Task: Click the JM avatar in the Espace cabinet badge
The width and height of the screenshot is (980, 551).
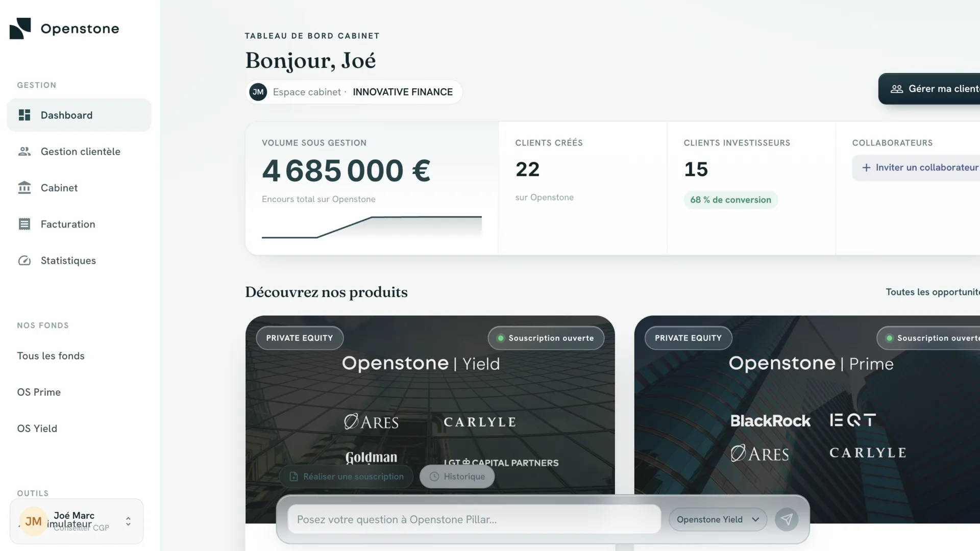Action: 258,92
